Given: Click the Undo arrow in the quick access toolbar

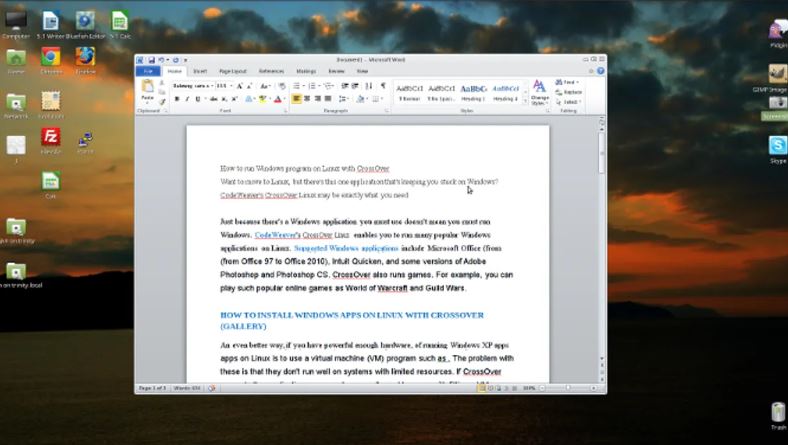Looking at the screenshot, I should 161,60.
